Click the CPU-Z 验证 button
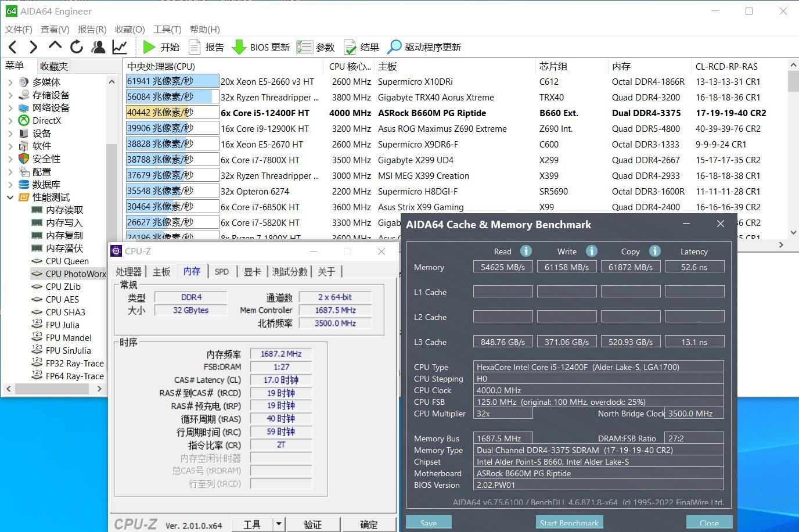799x532 pixels. 312,524
